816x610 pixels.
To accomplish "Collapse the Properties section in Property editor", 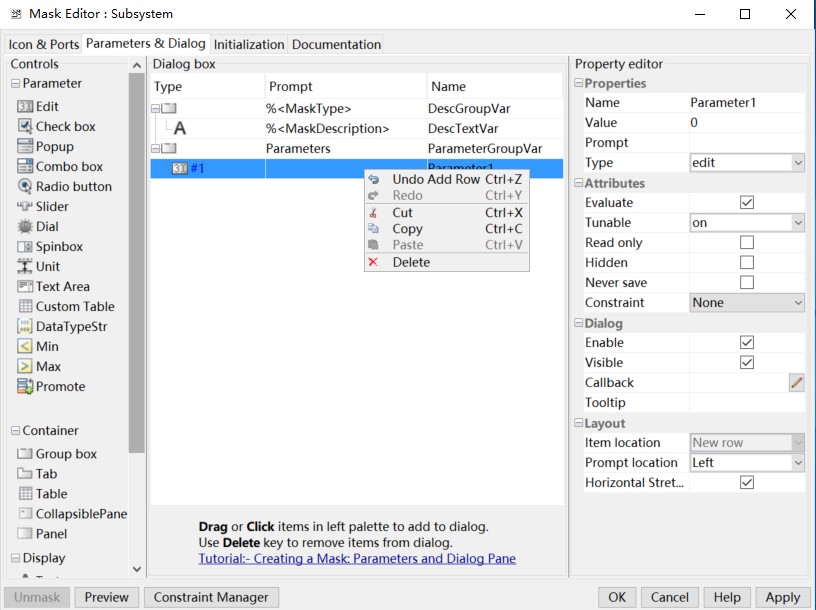I will [578, 83].
